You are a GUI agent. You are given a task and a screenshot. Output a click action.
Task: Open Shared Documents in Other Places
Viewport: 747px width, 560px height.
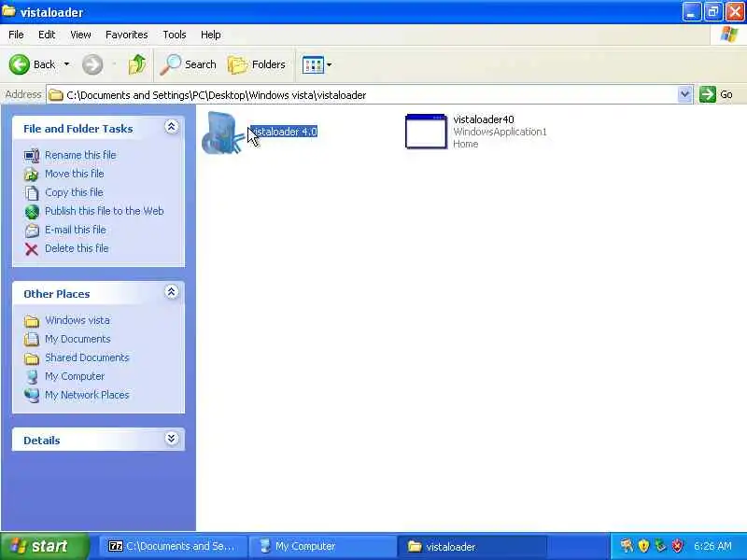pos(87,357)
